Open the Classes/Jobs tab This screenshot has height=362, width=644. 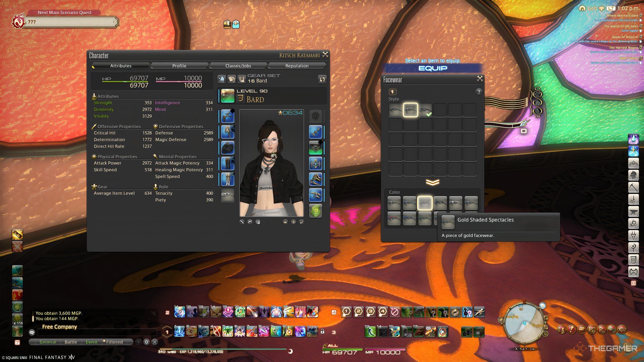(237, 66)
